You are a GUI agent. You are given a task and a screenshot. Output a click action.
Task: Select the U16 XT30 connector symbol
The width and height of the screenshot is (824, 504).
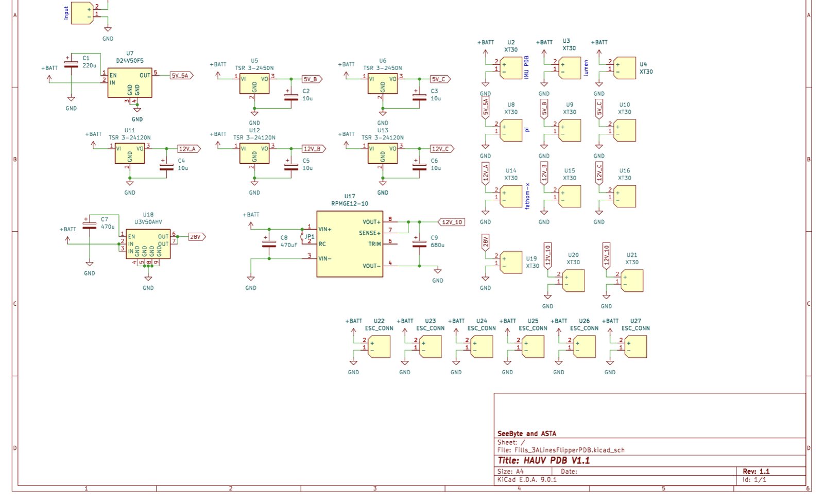point(625,196)
